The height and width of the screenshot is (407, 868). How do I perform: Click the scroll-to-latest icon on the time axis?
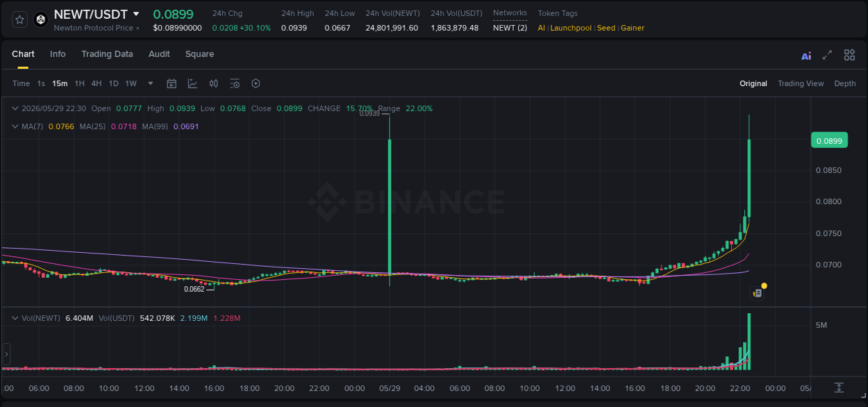pyautogui.click(x=839, y=388)
